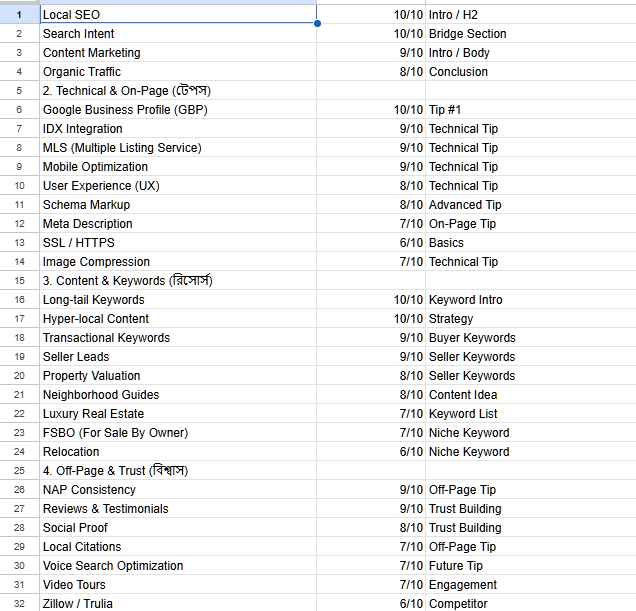Select the '4. Off-Page & Trust' heading cell
This screenshot has width=636, height=611.
click(x=178, y=471)
